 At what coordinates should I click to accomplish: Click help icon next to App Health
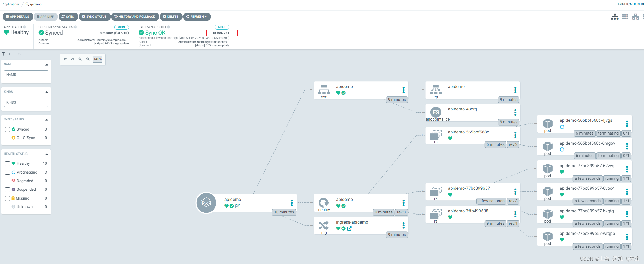pyautogui.click(x=24, y=27)
